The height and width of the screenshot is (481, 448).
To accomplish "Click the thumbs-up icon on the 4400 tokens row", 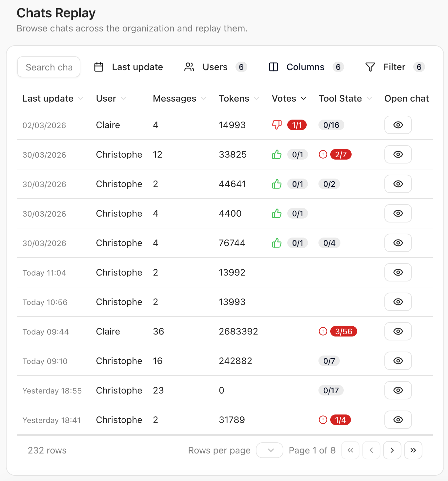I will (x=277, y=213).
